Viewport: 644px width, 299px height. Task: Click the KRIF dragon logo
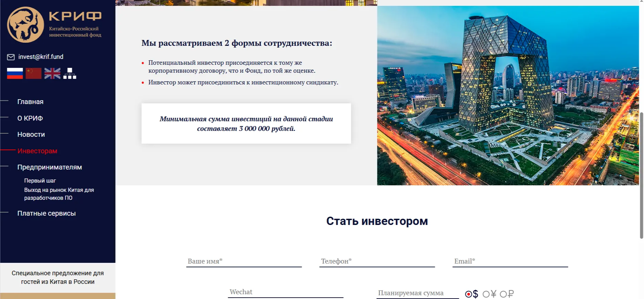[x=25, y=25]
